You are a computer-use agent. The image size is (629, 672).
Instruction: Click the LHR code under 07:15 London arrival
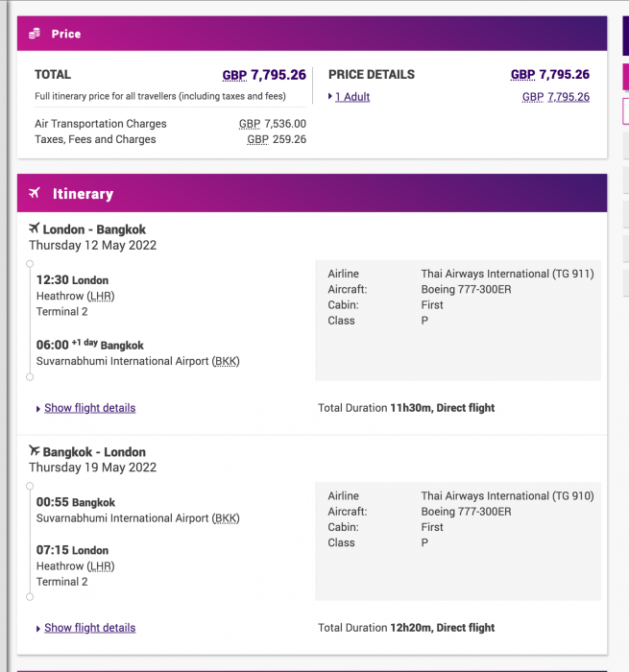tap(100, 566)
